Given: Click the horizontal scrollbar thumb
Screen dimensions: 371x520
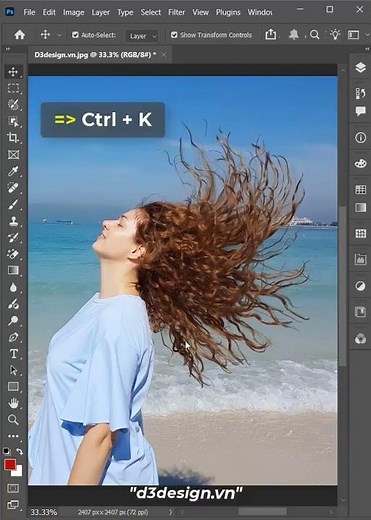Looking at the screenshot, I should pos(262,512).
